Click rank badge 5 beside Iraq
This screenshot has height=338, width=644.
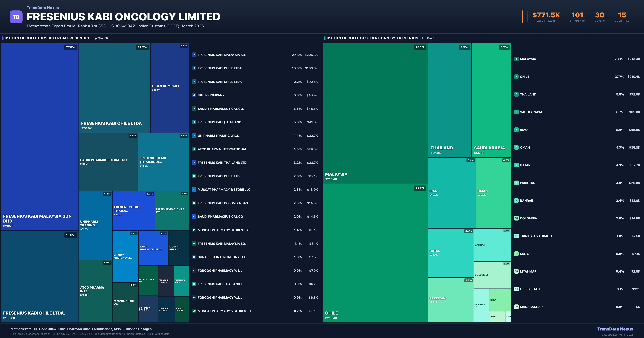pyautogui.click(x=516, y=130)
